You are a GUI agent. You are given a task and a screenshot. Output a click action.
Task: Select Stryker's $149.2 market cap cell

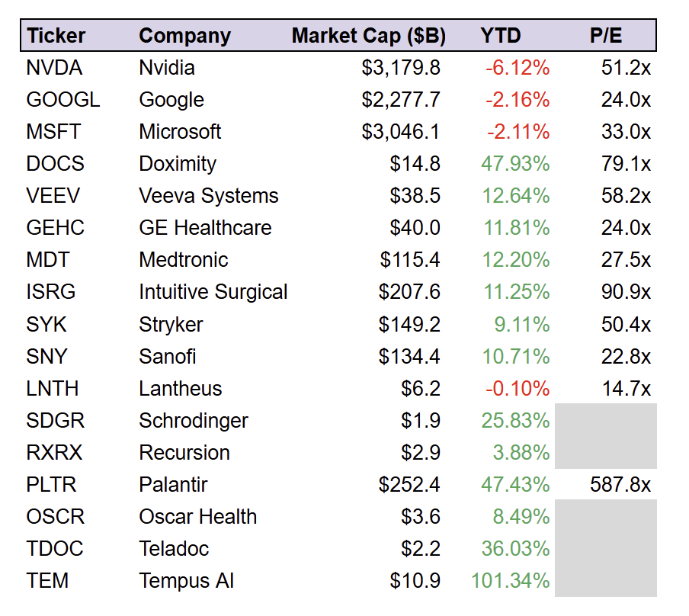(409, 324)
